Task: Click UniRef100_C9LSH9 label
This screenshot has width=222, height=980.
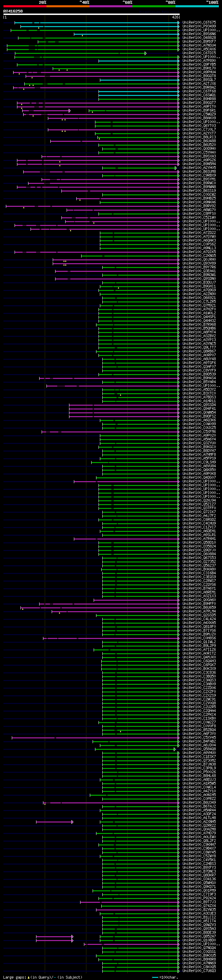Action: (x=199, y=462)
